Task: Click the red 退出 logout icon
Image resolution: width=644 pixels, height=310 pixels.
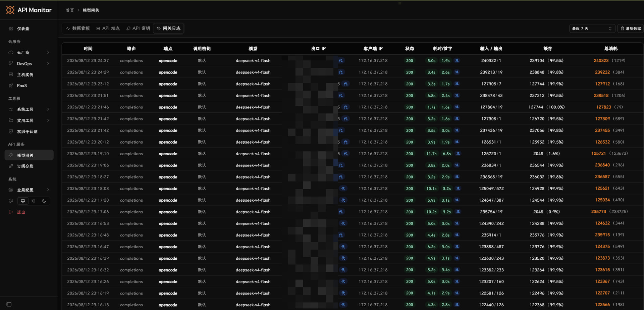Action: [11, 212]
